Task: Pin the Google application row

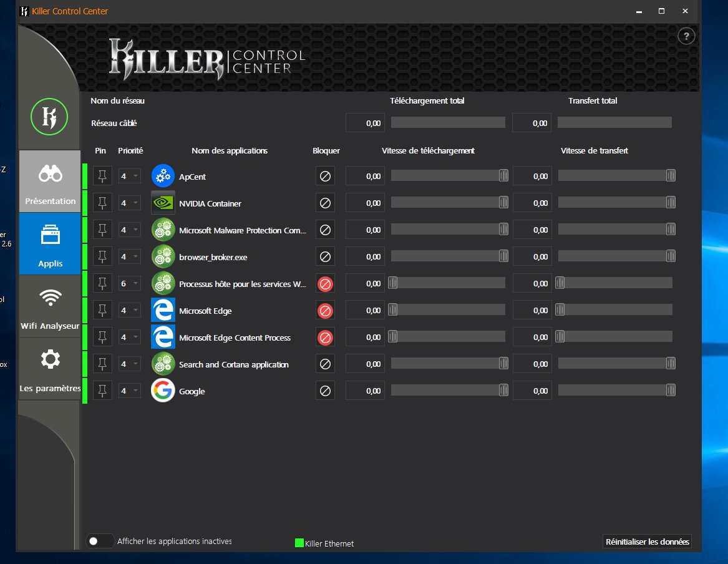Action: coord(103,391)
